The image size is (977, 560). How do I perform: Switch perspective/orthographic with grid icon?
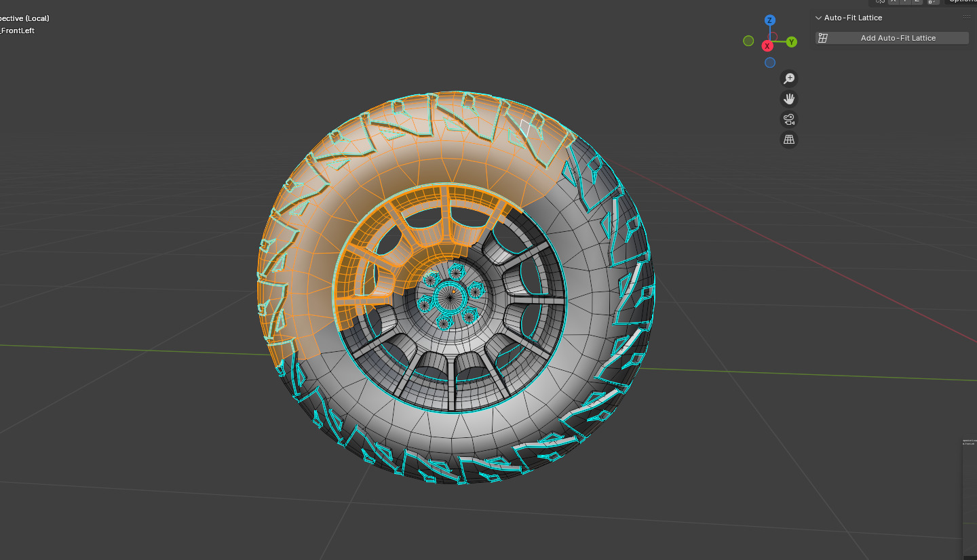(x=789, y=140)
